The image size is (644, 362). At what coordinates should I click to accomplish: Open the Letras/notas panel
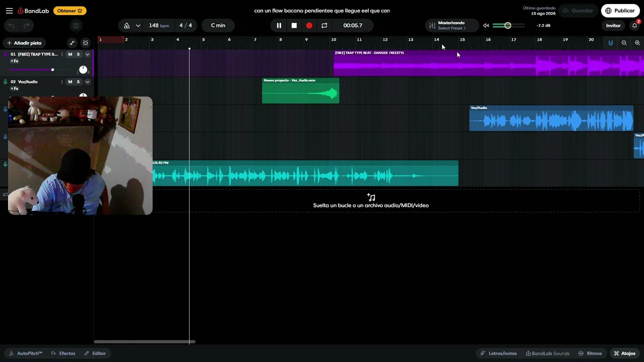click(x=499, y=353)
